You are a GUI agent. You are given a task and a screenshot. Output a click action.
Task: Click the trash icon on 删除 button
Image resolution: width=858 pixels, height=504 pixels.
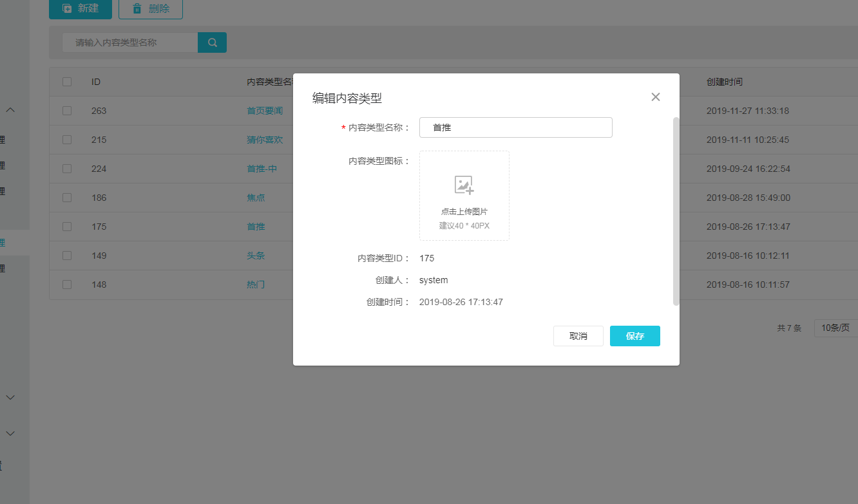137,9
